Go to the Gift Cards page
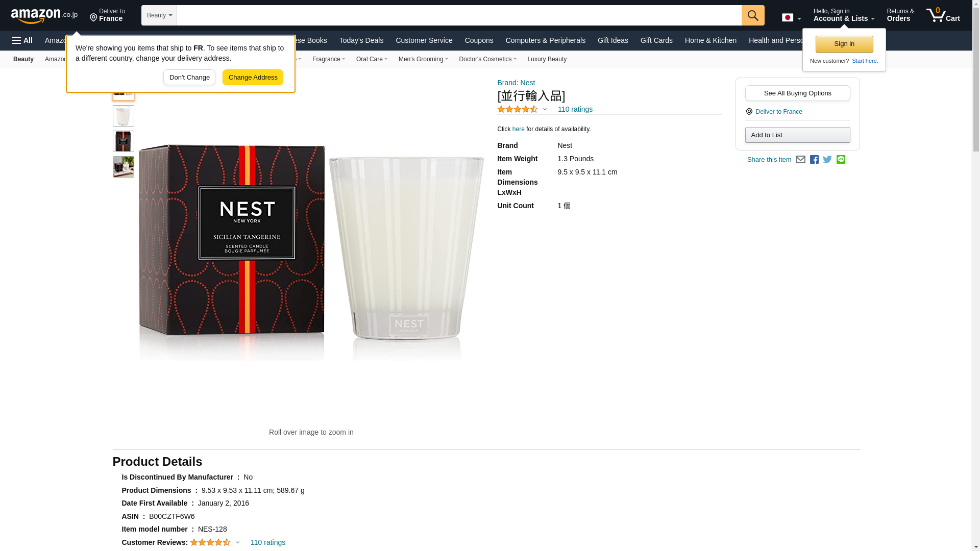The image size is (980, 551). (x=656, y=40)
